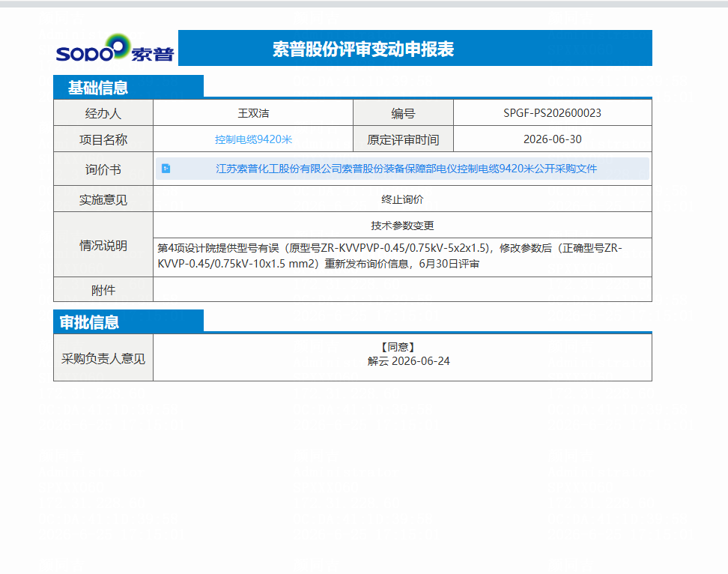Screen dimensions: 728x574
Task: Click the 经办人 label cell
Action: 103,113
